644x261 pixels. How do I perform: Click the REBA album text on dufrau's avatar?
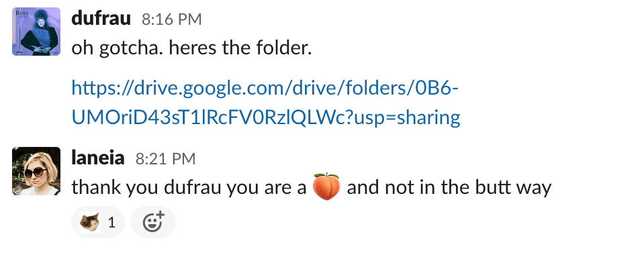click(x=21, y=12)
